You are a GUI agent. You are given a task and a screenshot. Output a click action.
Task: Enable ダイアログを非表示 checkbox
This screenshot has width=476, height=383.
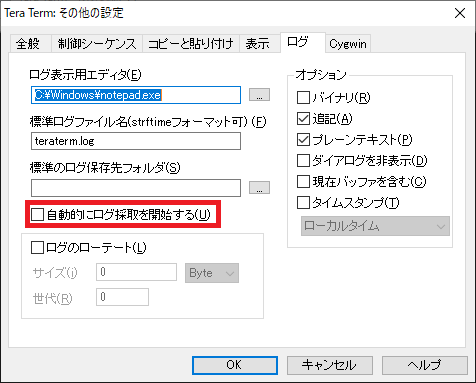(303, 161)
